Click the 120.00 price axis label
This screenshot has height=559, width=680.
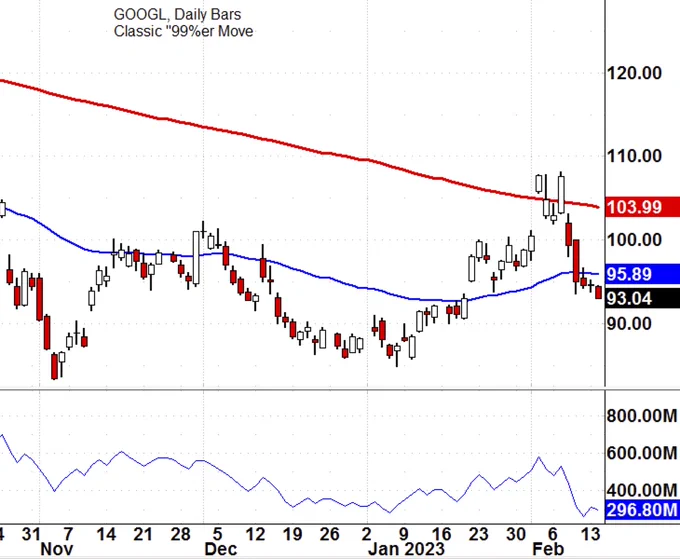634,73
